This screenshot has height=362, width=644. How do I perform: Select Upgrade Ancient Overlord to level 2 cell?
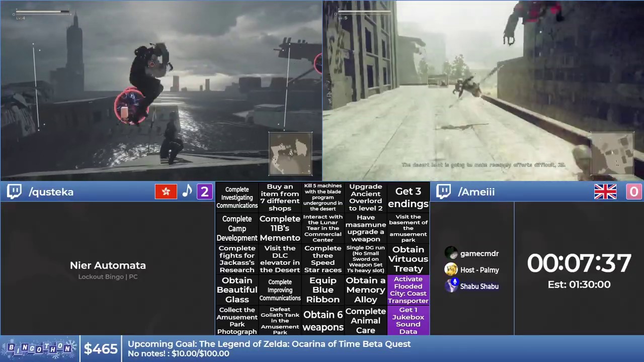click(366, 197)
